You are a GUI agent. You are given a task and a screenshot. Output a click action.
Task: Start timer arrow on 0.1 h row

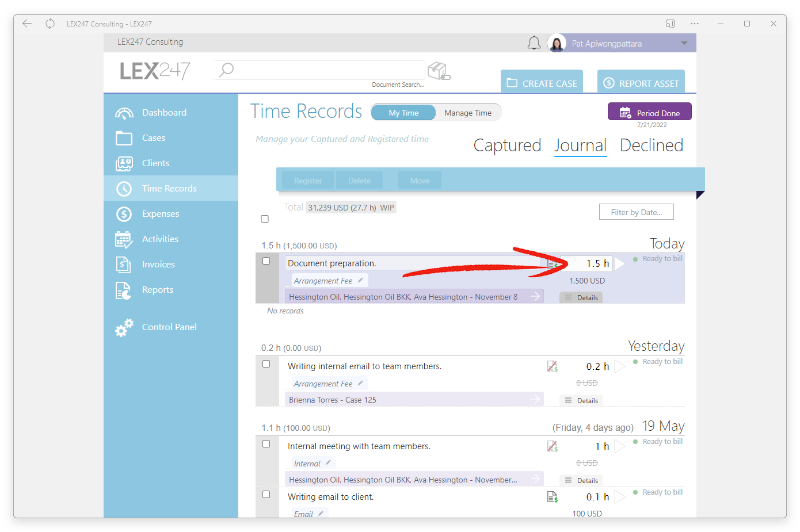pos(619,497)
